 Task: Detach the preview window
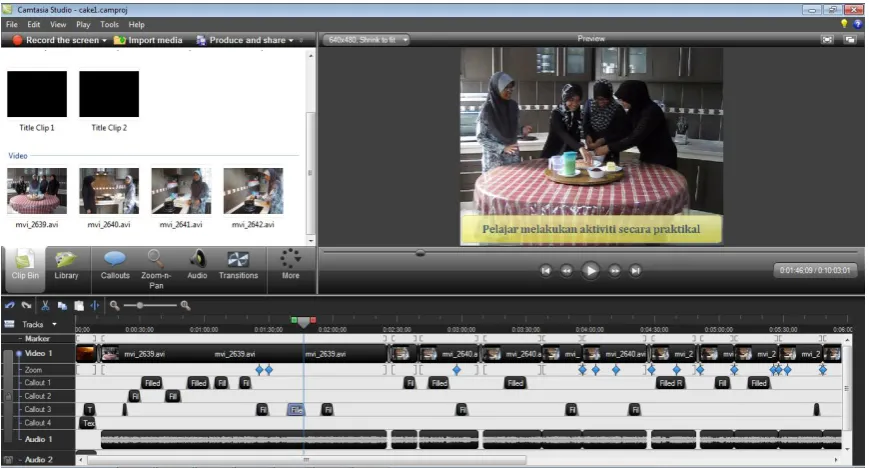[850, 39]
